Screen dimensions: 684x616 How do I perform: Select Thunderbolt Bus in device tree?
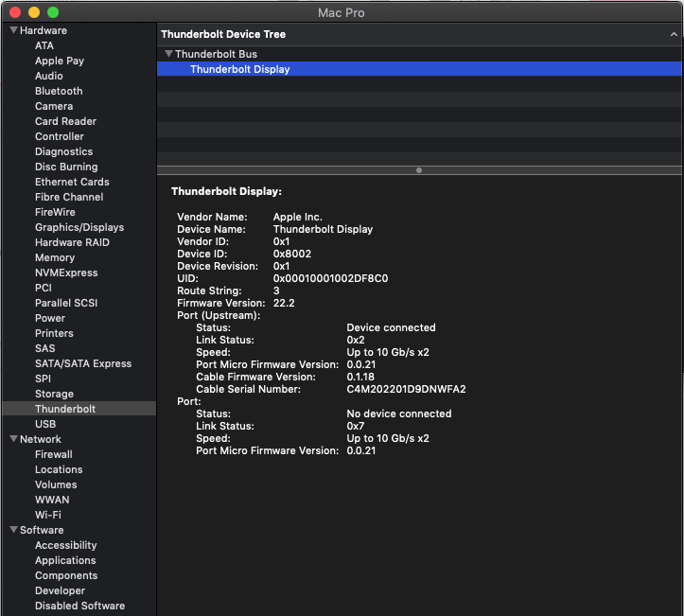[216, 54]
